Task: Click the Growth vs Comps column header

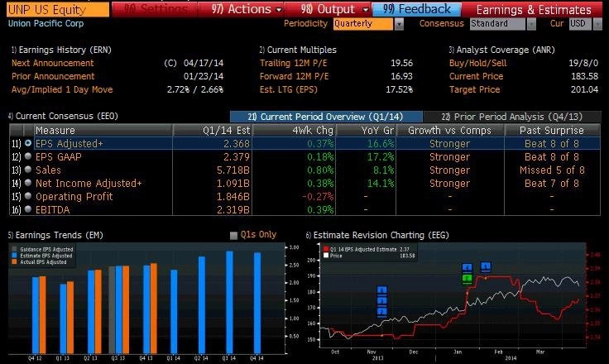Action: pos(450,130)
